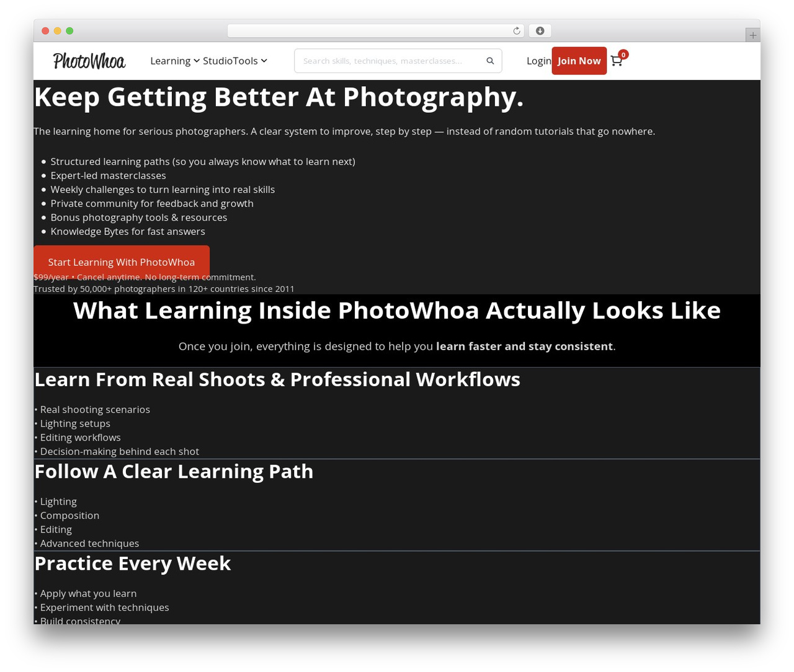Click 'Lighting setups' line

pos(73,423)
